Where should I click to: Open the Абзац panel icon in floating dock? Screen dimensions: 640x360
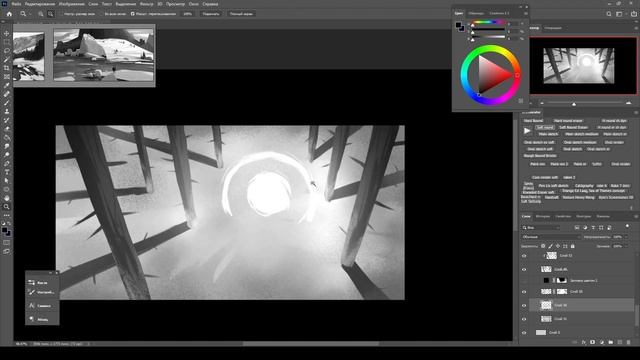(32, 319)
